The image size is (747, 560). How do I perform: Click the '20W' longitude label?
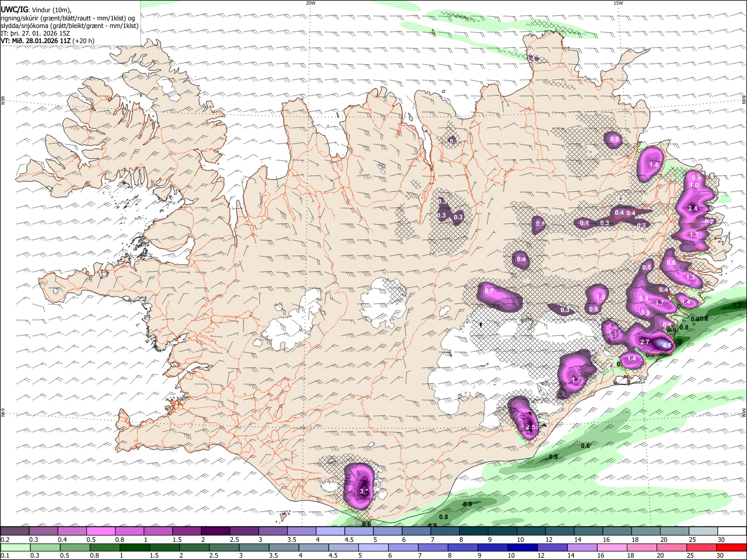point(310,3)
